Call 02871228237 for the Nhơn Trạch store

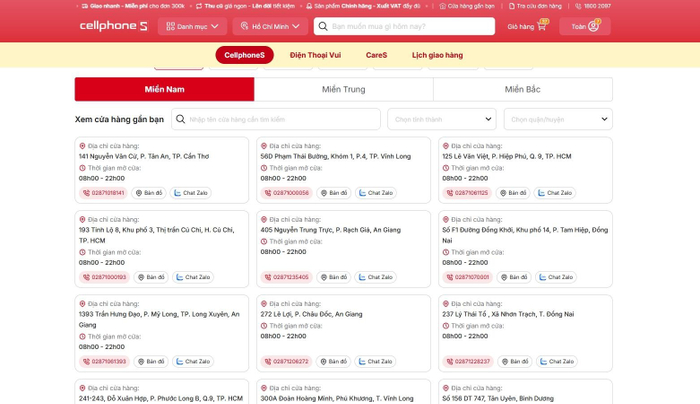coord(468,362)
